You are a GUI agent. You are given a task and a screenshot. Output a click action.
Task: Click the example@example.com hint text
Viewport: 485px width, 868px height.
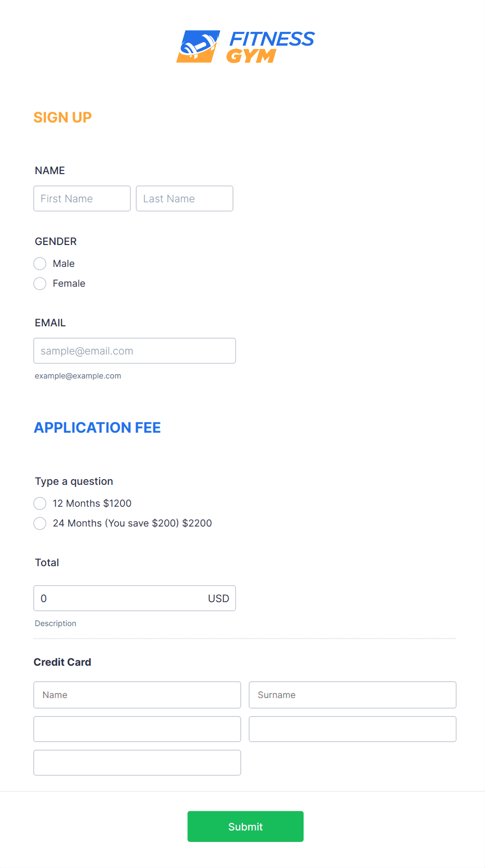tap(78, 376)
